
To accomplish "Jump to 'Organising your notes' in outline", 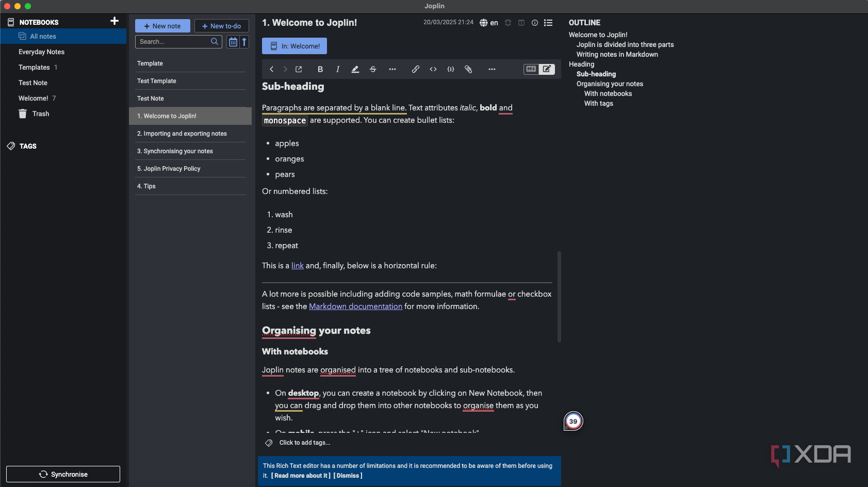I will [610, 84].
